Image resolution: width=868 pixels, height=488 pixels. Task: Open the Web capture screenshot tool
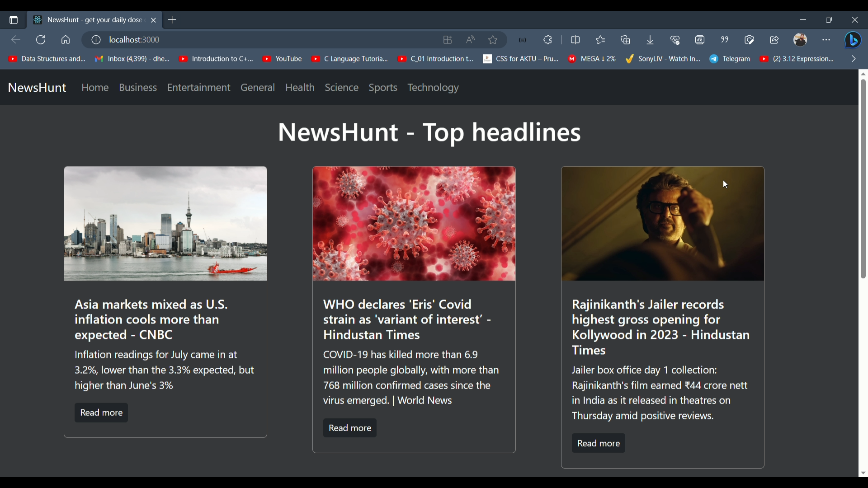[x=750, y=40]
